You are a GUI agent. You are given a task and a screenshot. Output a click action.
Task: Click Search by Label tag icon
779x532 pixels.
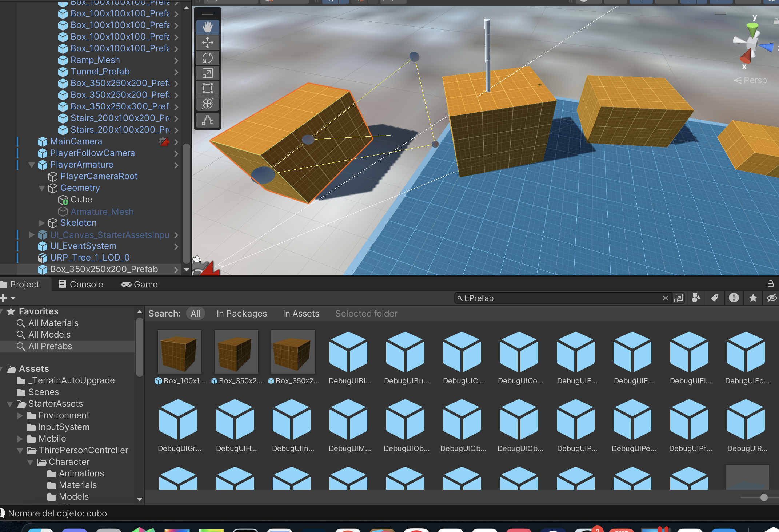715,298
